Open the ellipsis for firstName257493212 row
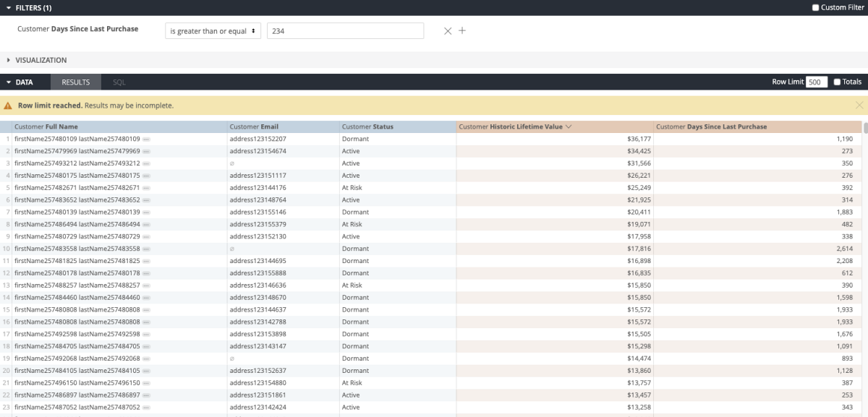The image size is (868, 417). (146, 163)
